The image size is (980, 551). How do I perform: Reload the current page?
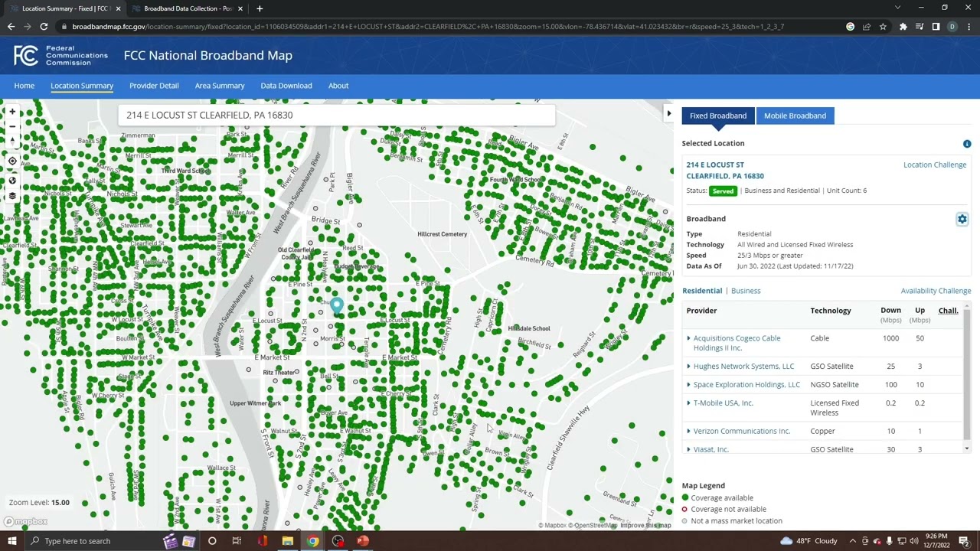click(44, 26)
